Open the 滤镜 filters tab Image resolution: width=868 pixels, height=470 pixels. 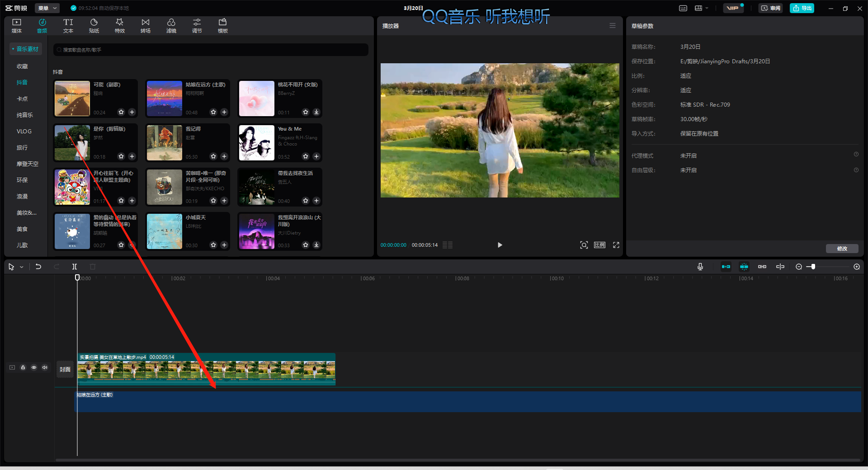(x=171, y=26)
